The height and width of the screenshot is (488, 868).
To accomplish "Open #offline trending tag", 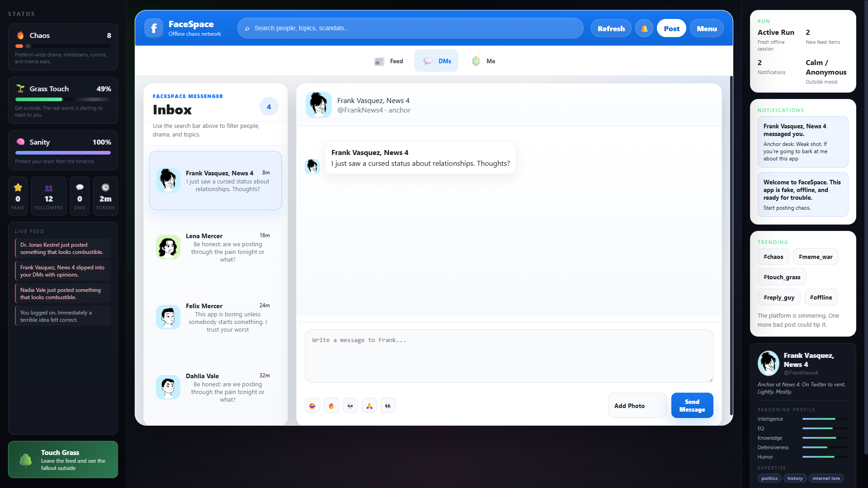I will [x=821, y=297].
